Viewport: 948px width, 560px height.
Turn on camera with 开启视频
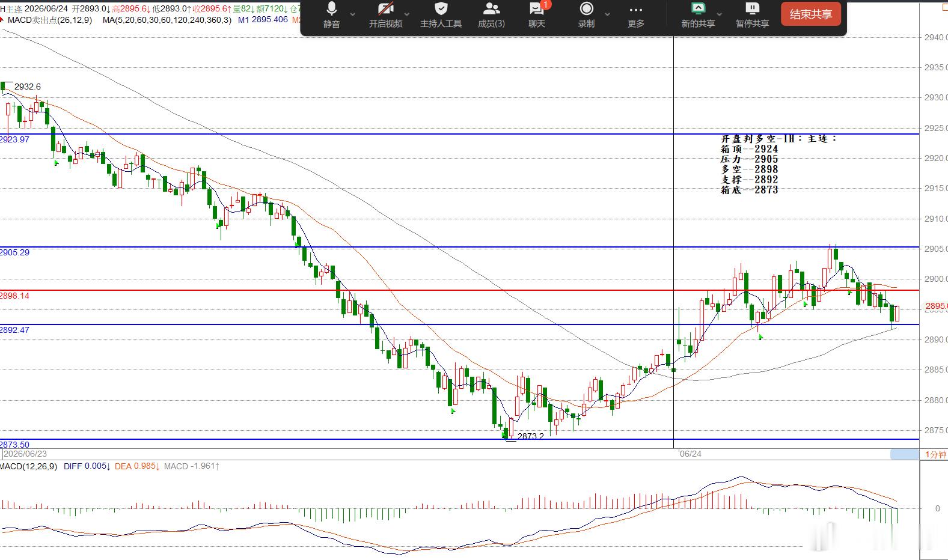pos(385,16)
